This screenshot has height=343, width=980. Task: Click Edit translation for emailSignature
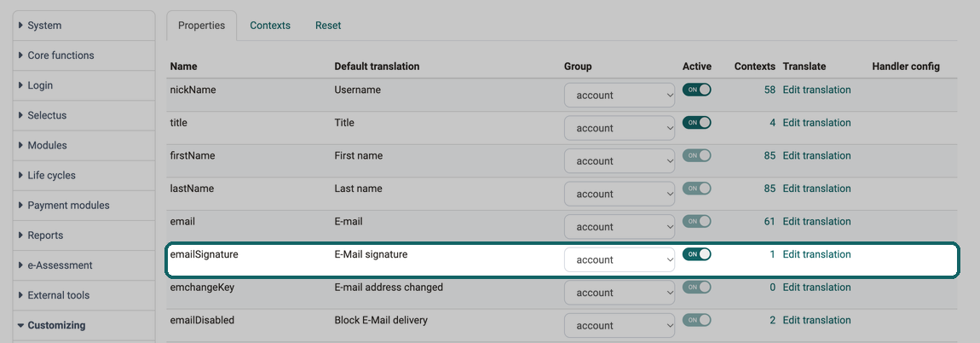pos(816,254)
